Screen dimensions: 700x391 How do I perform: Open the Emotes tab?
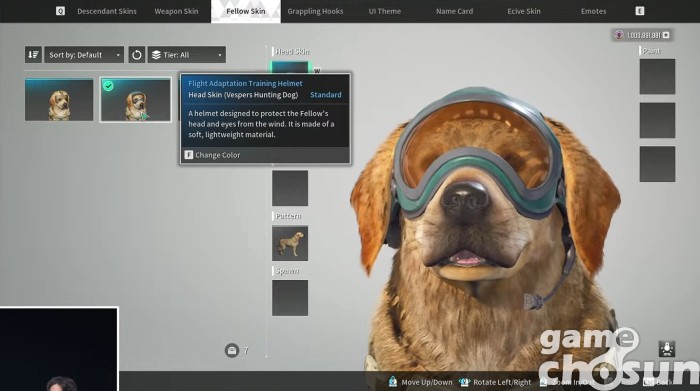point(593,11)
